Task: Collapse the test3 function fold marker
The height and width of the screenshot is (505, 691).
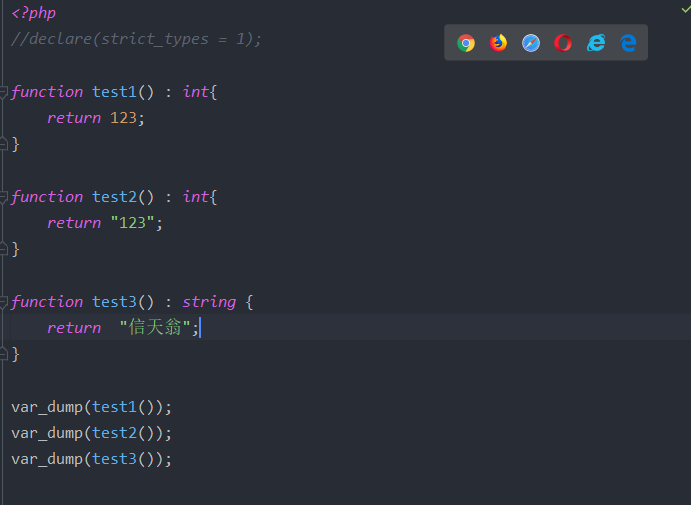Action: click(x=3, y=302)
